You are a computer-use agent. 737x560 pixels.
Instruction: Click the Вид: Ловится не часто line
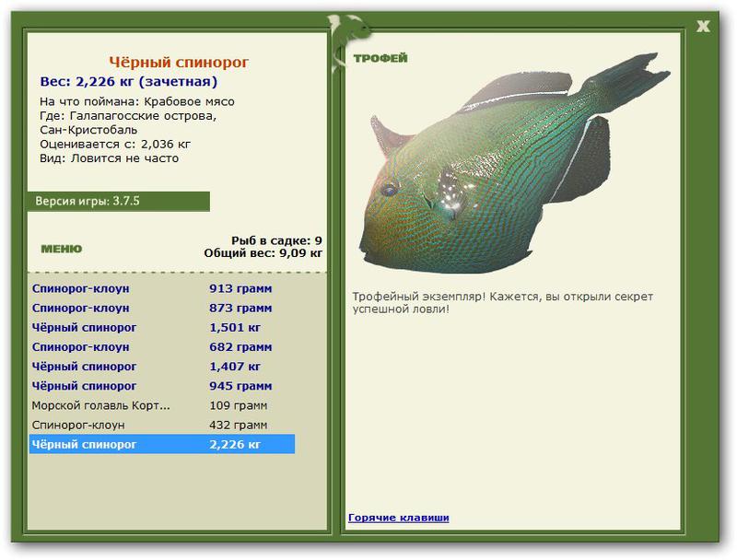109,158
